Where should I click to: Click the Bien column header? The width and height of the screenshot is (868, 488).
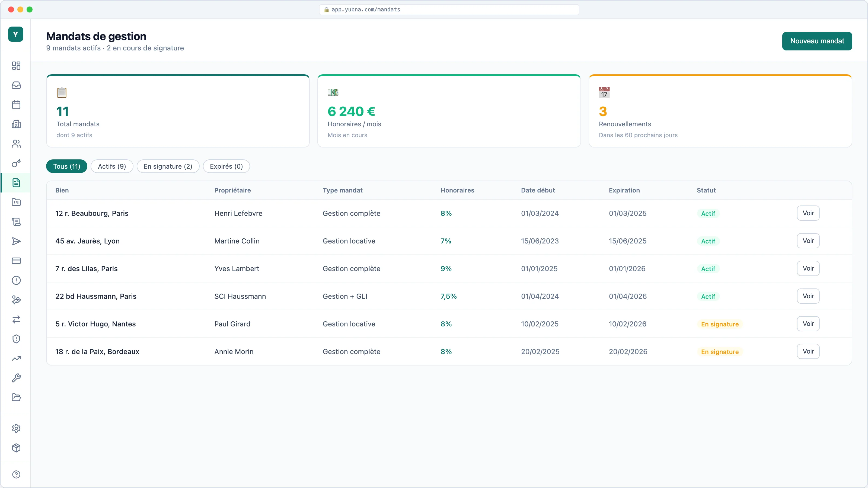(x=62, y=190)
